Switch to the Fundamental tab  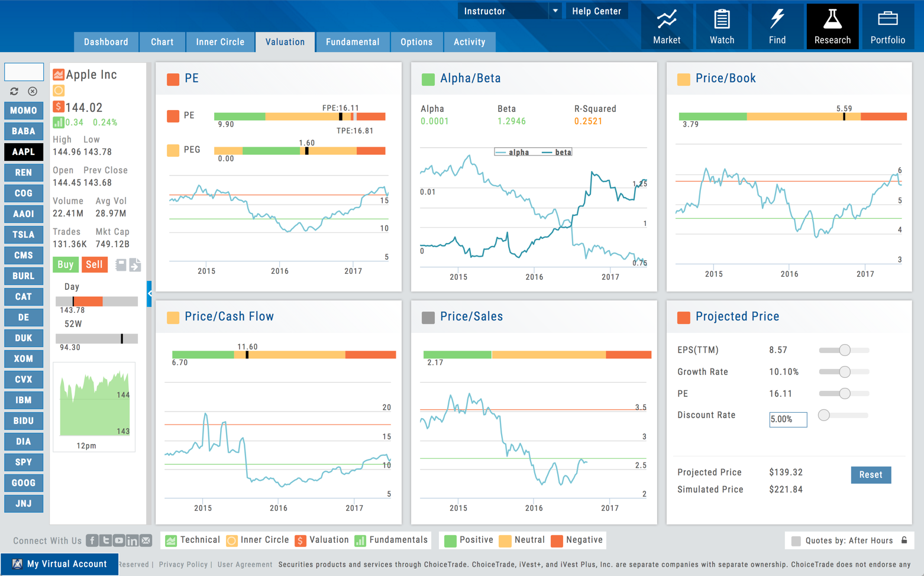(353, 42)
